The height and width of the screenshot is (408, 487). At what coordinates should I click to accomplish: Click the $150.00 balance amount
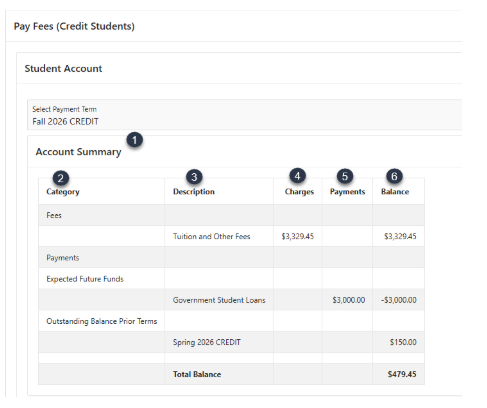[x=403, y=342]
